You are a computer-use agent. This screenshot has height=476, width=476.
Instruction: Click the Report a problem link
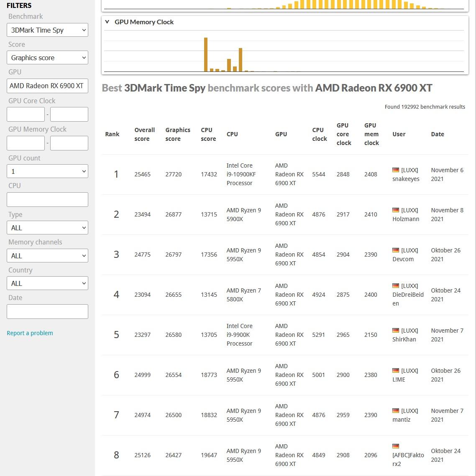point(30,333)
